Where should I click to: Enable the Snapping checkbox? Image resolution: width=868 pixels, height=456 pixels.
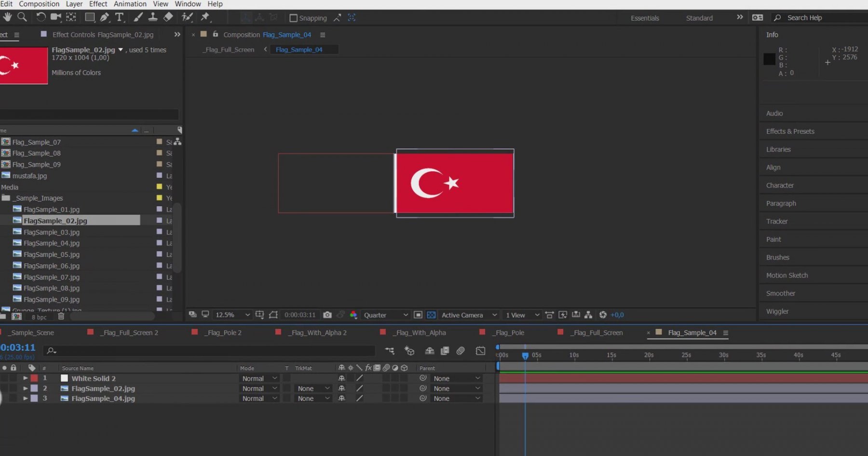point(293,18)
